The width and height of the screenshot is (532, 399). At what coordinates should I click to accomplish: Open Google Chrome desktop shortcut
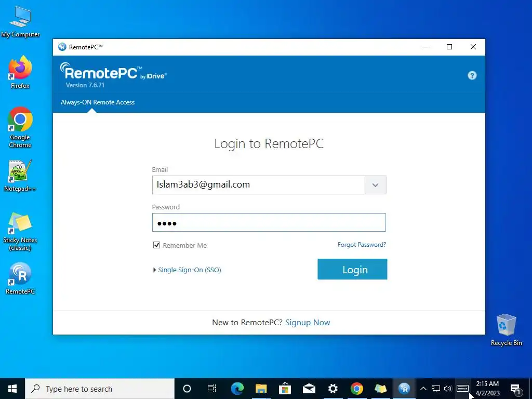click(20, 128)
